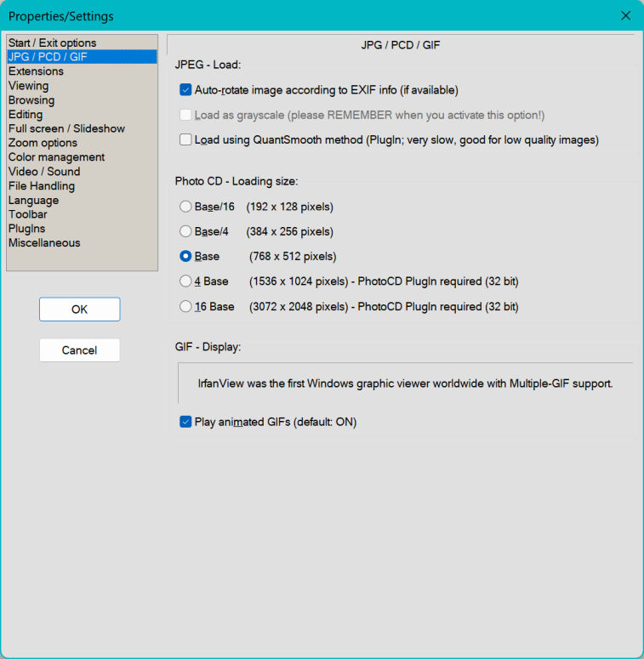Select Browsing in the category list
Image resolution: width=644 pixels, height=659 pixels.
pyautogui.click(x=31, y=100)
